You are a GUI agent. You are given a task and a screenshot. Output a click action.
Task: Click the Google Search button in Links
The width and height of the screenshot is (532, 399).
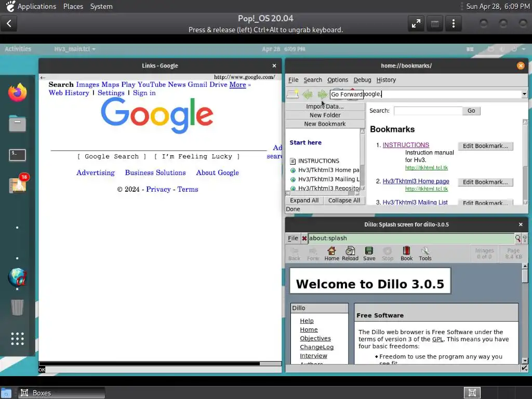[112, 156]
